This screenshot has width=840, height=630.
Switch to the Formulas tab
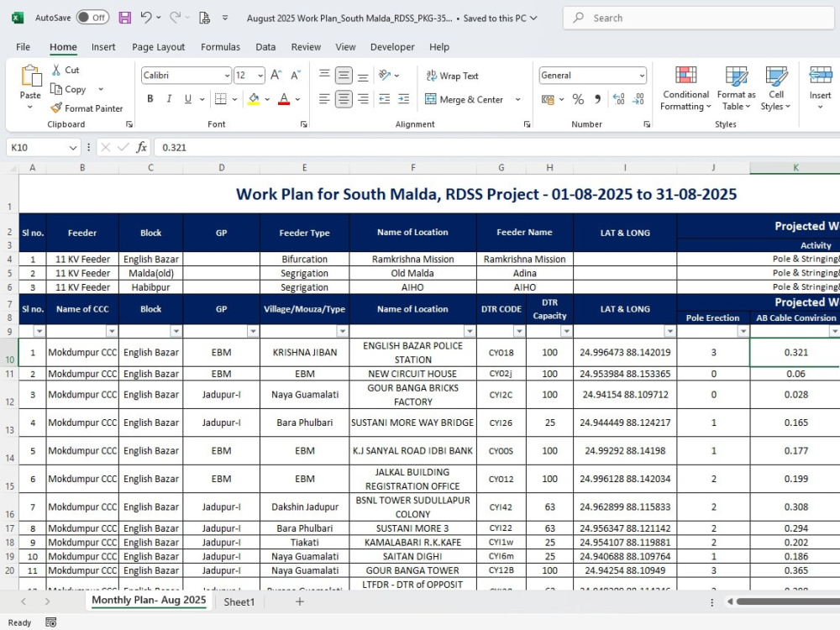tap(221, 46)
